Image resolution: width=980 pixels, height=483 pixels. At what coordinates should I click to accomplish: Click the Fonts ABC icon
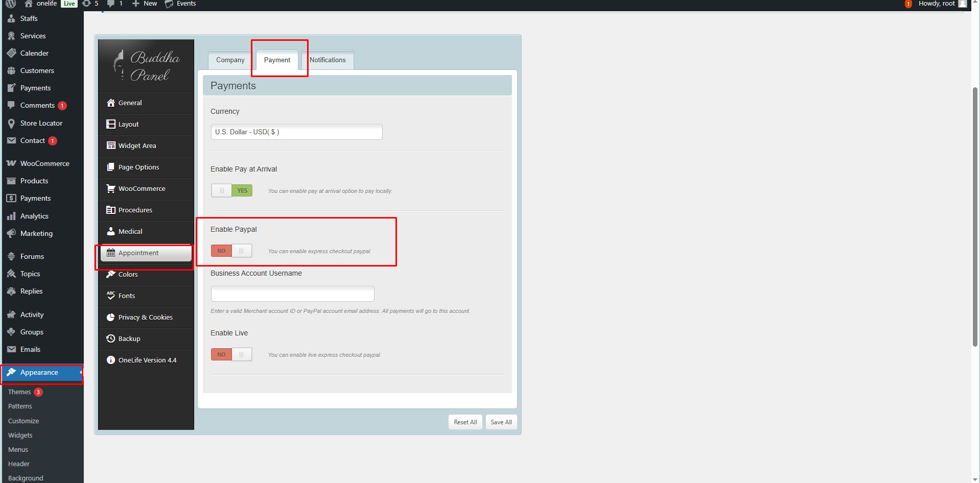[111, 296]
